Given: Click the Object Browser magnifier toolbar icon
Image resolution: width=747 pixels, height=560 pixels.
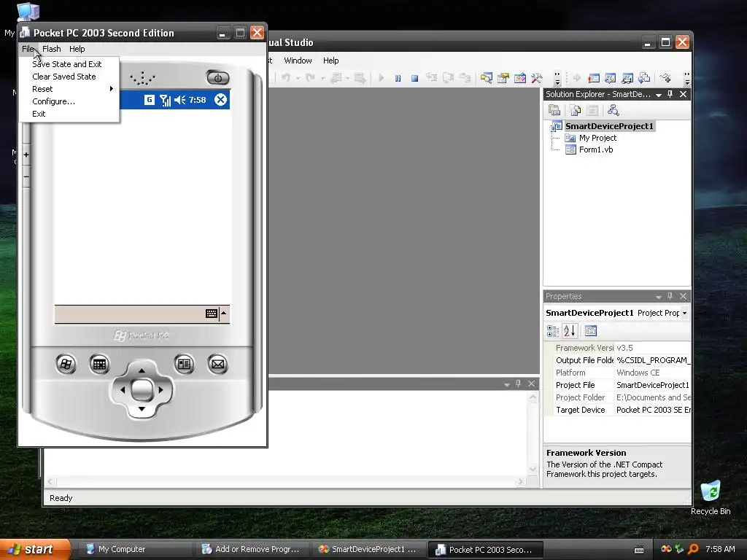Looking at the screenshot, I should coord(486,78).
